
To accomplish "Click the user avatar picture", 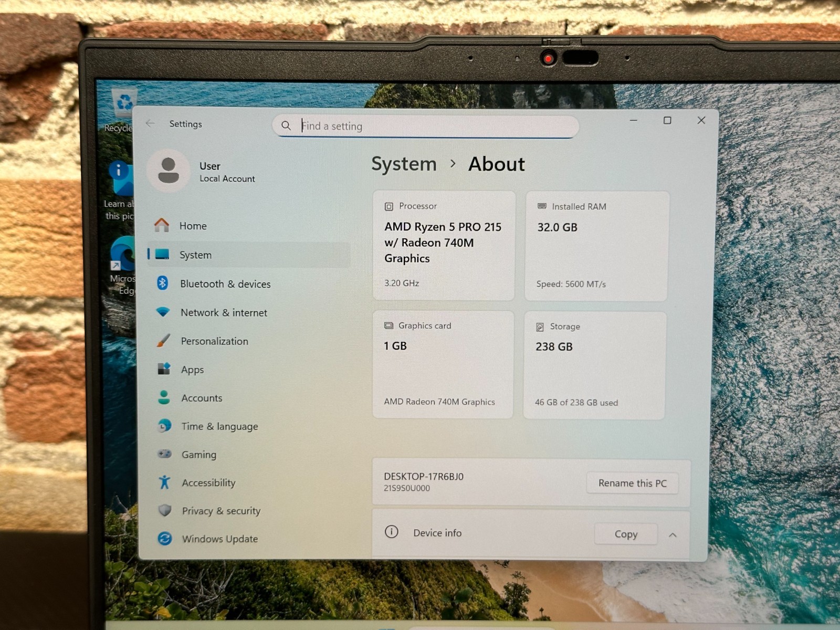I will pyautogui.click(x=168, y=171).
